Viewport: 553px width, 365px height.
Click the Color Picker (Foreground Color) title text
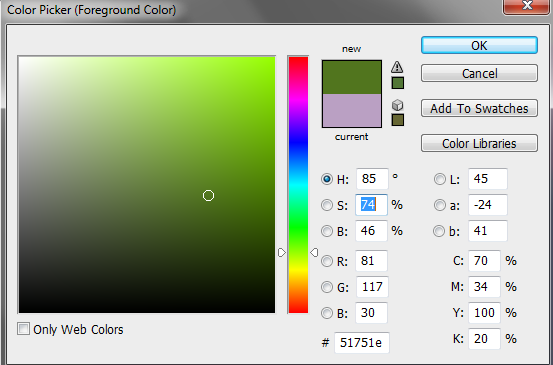tap(91, 10)
